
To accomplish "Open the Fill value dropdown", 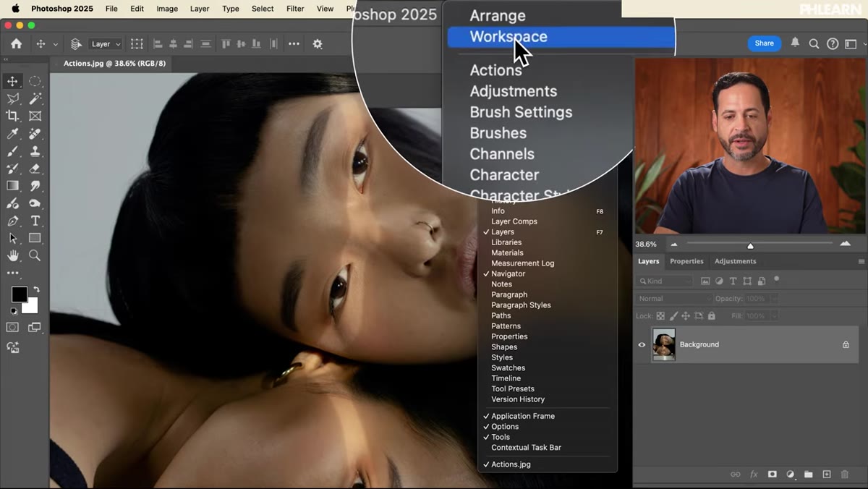I will pos(774,316).
